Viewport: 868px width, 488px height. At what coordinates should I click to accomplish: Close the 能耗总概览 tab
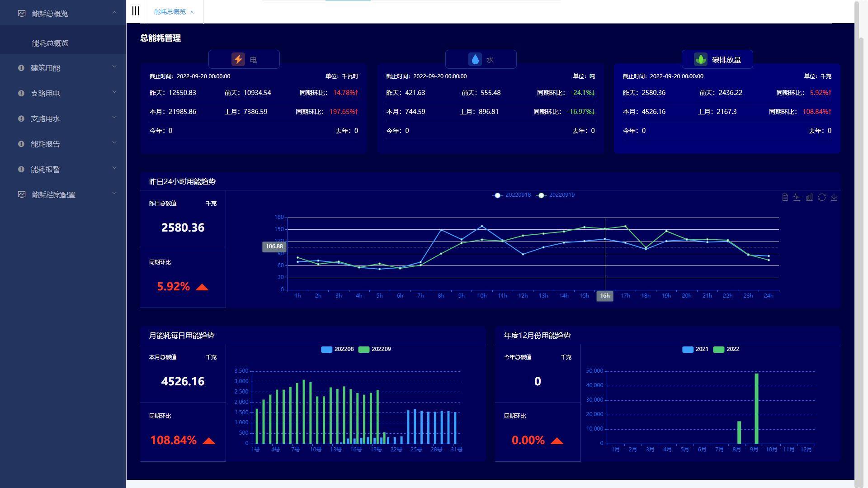click(x=192, y=12)
